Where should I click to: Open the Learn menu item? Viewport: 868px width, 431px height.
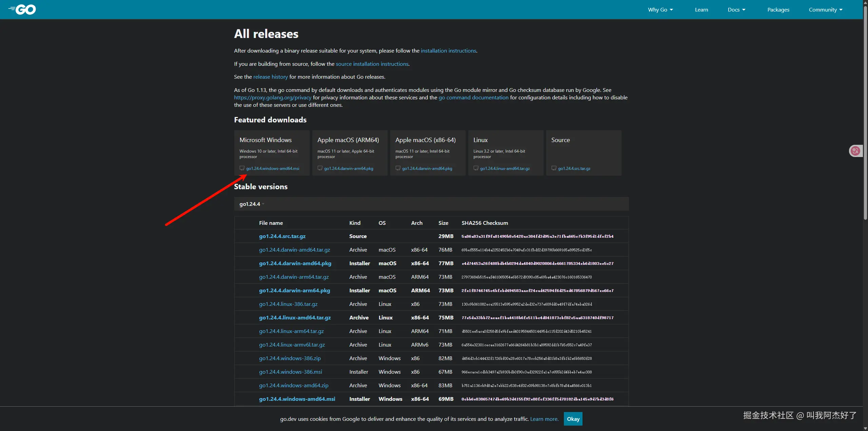(701, 9)
